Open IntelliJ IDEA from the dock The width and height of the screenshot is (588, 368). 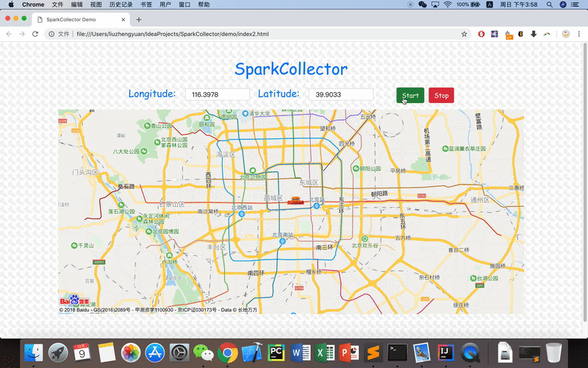446,353
